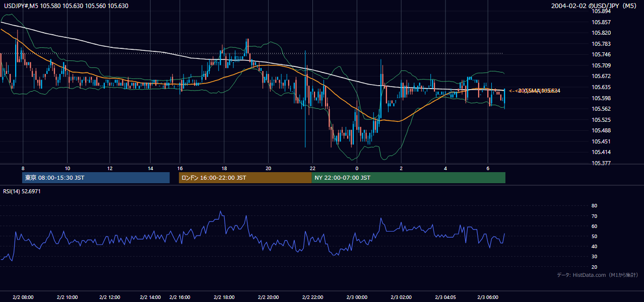Click the 東京 08:00-15:30 JST session bar
The width and height of the screenshot is (644, 302).
[96, 178]
